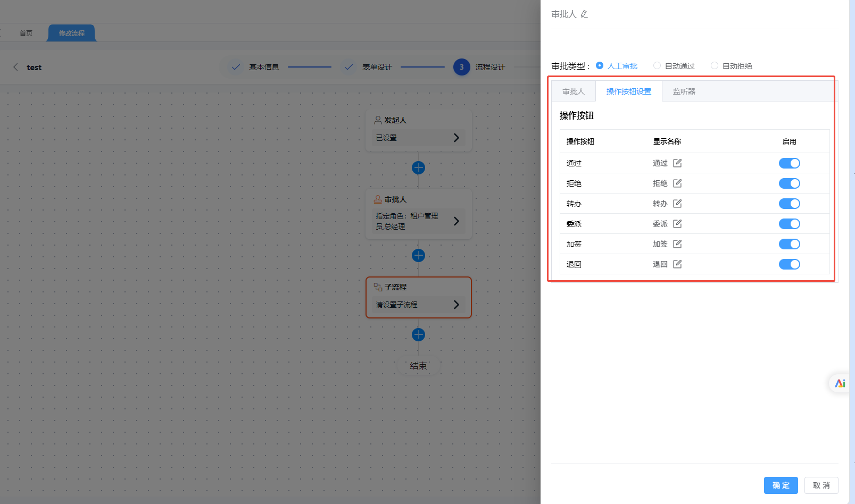
Task: Open the 首页 page tab
Action: click(x=26, y=33)
